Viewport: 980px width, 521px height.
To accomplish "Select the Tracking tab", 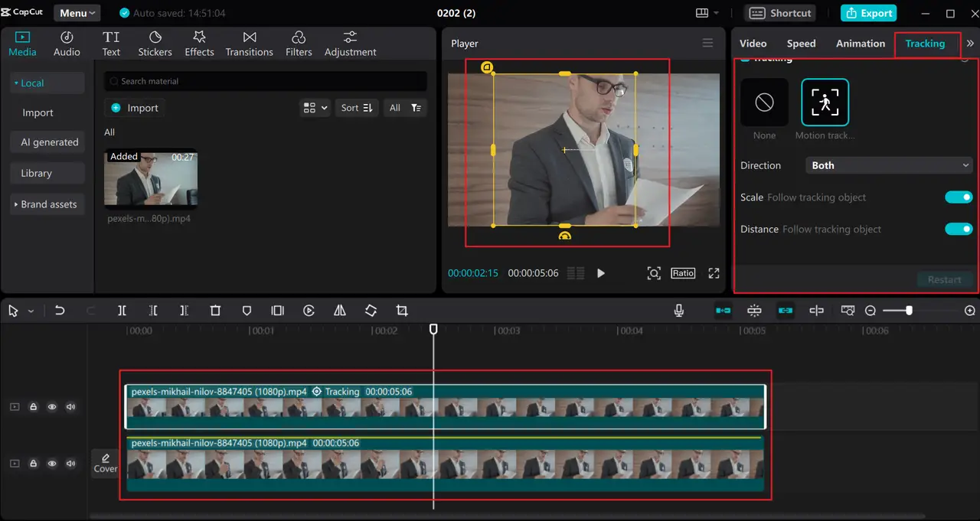I will (925, 44).
